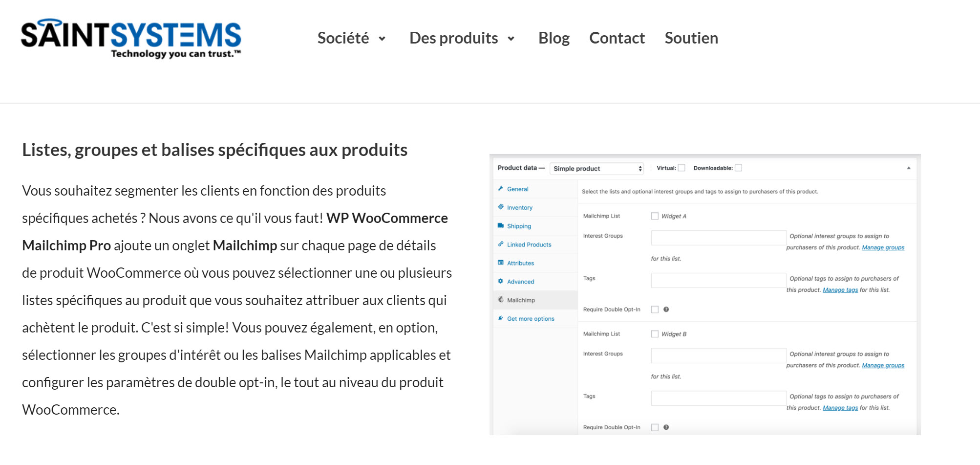Screen dimensions: 980x465
Task: Open the Blog menu item
Action: click(554, 38)
